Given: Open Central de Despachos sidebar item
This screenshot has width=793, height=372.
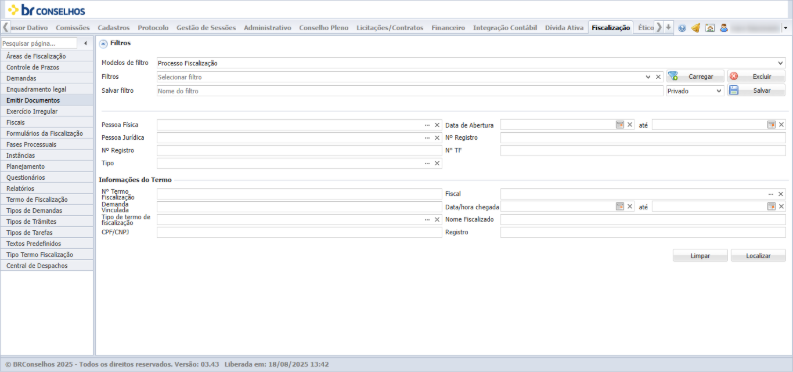Looking at the screenshot, I should [x=47, y=265].
